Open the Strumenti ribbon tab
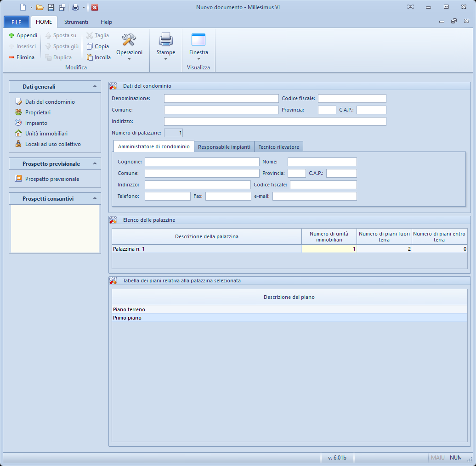Screen dimensions: 476x466 76,22
